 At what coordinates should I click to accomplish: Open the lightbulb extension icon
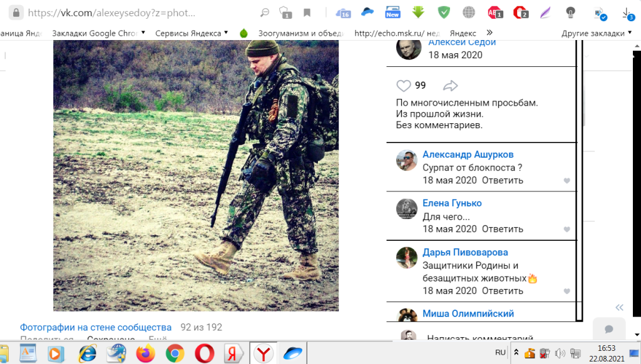pos(570,13)
